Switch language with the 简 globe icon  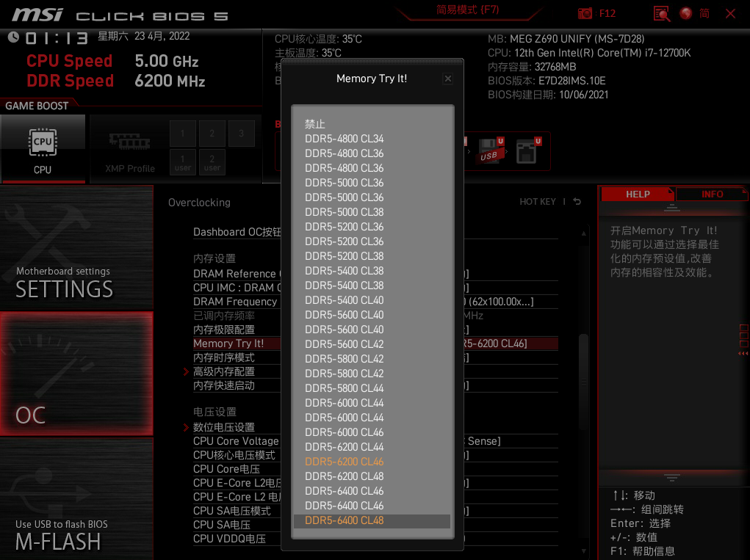(690, 13)
